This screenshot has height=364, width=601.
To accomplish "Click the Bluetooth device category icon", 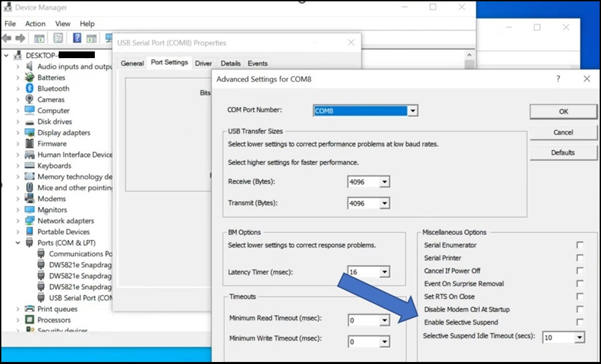I will click(29, 88).
